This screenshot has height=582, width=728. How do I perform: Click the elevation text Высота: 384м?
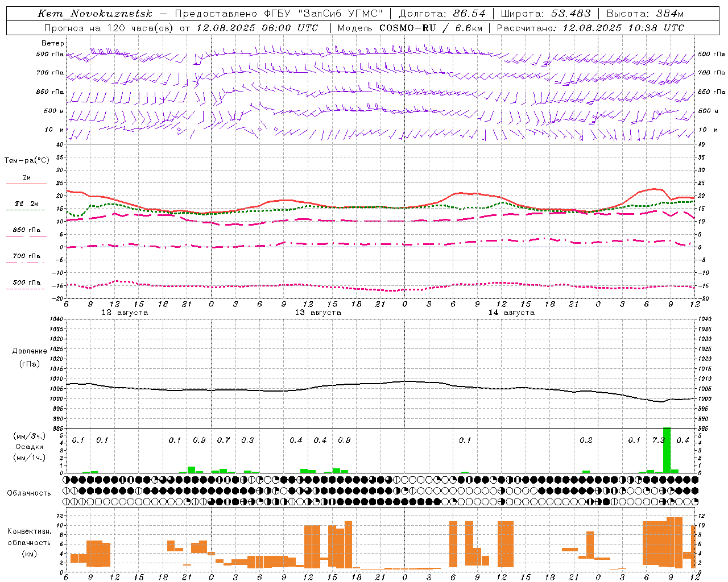[645, 14]
